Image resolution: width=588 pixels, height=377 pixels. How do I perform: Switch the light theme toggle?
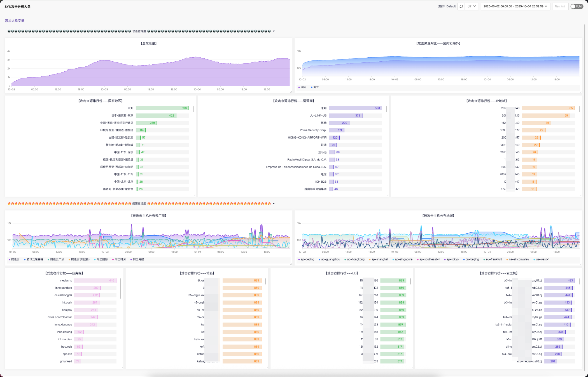tap(577, 6)
